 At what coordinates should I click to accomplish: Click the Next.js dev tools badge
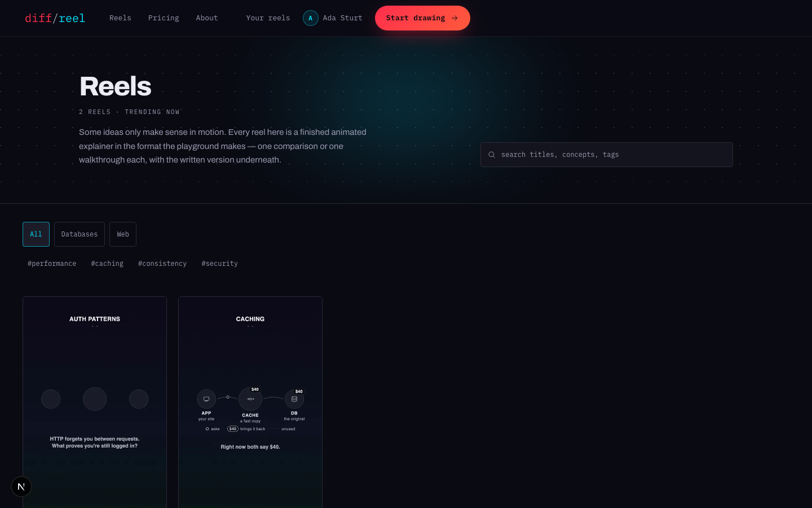click(21, 487)
